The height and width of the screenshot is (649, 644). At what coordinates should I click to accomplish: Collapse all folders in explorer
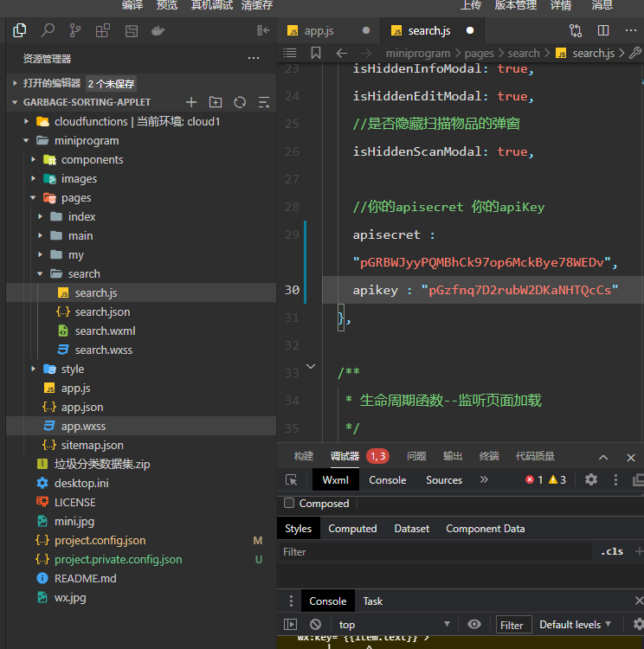[264, 102]
